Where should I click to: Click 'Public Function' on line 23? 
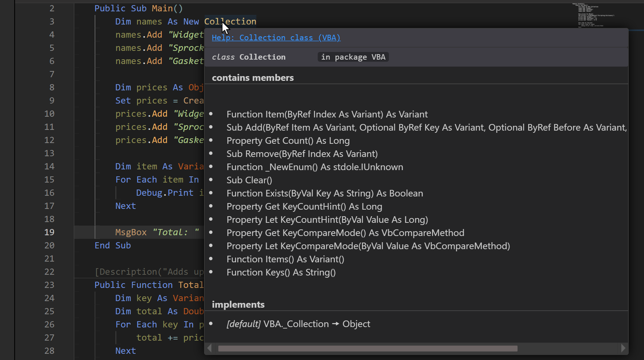coord(133,285)
